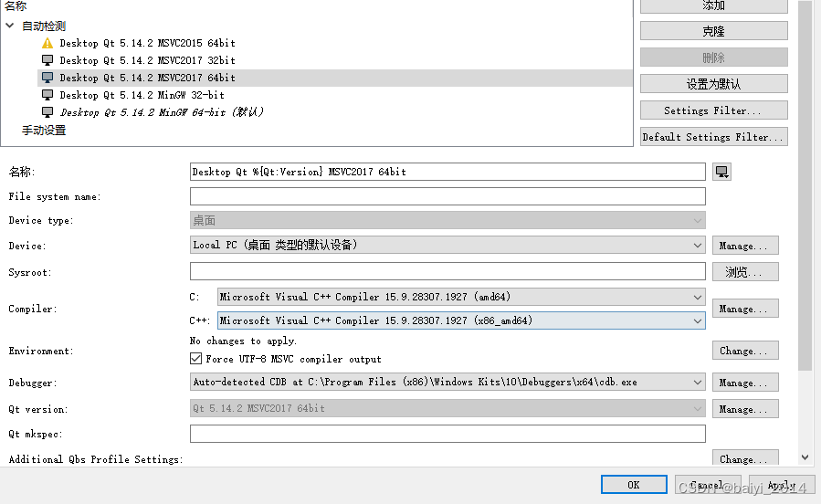Click the vertical scrollbar thumb

pos(805,185)
